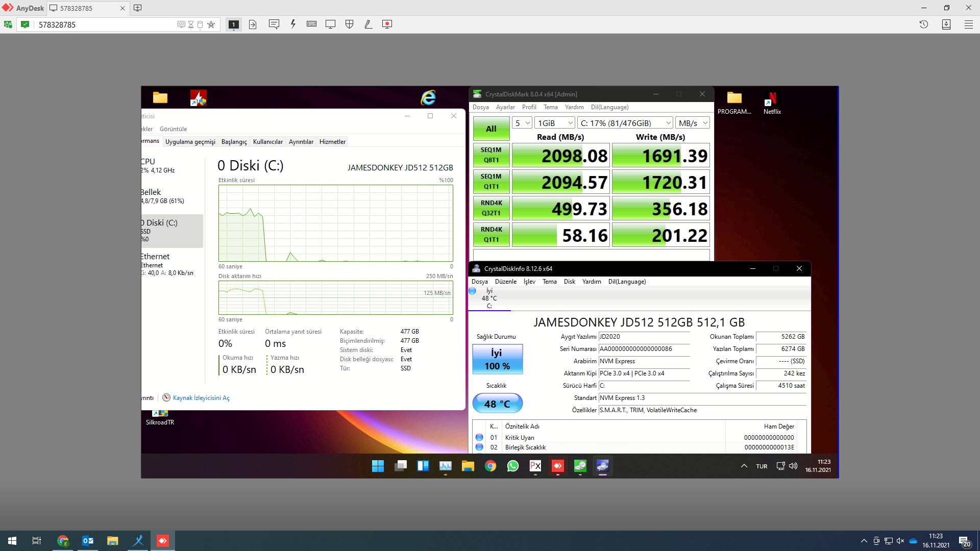This screenshot has width=980, height=551.
Task: Open the Profil menu in CrystalDiskMark
Action: pyautogui.click(x=529, y=107)
